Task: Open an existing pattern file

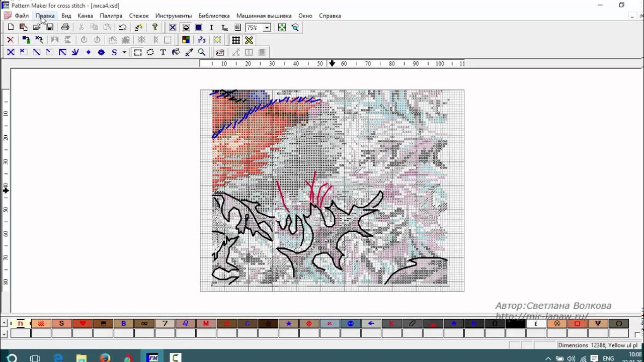Action: pyautogui.click(x=37, y=28)
